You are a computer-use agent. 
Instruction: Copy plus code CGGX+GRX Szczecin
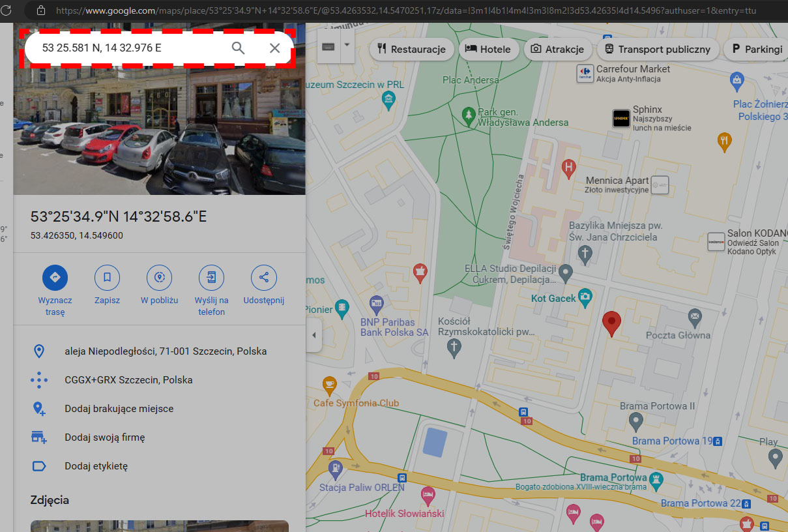point(160,380)
